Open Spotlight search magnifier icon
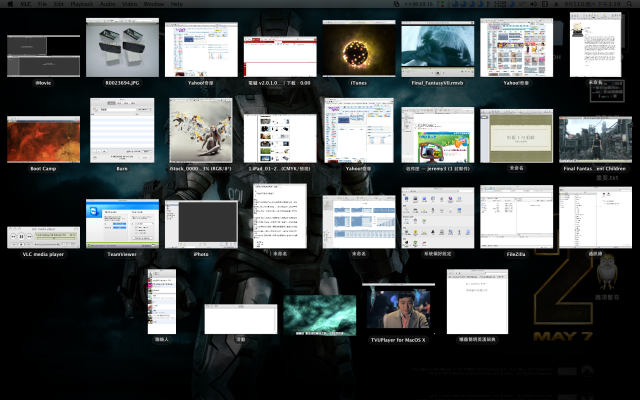 click(x=629, y=4)
